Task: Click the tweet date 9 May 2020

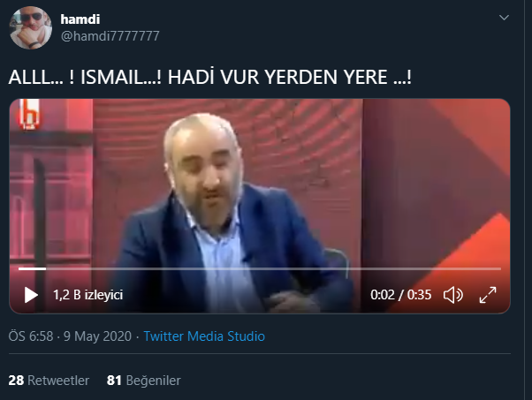Action: [98, 336]
